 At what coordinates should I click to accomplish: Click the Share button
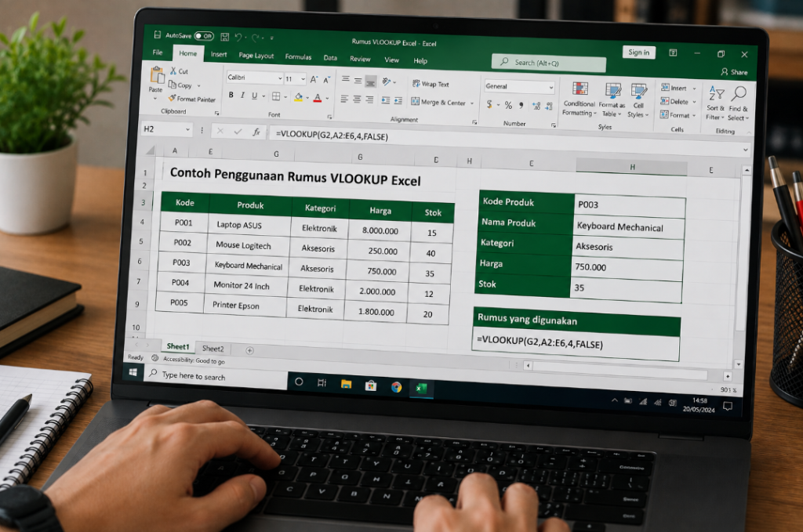[734, 72]
